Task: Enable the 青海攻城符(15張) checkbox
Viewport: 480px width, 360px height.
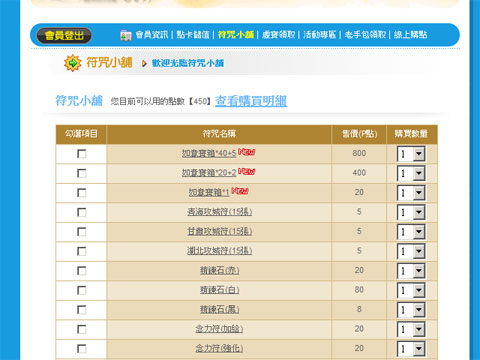Action: point(81,212)
